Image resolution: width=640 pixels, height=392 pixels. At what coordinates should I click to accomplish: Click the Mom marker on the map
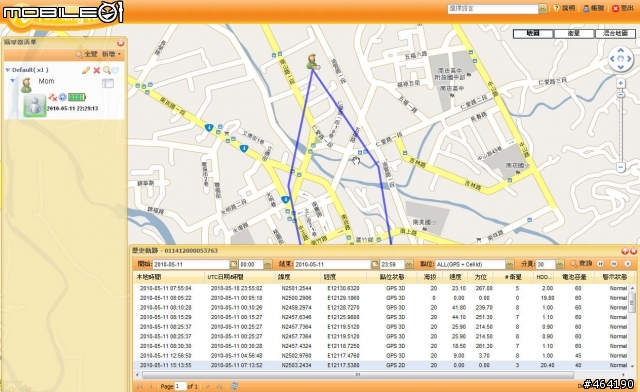coord(313,62)
